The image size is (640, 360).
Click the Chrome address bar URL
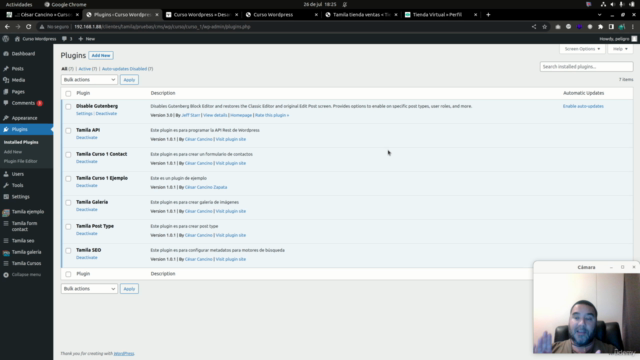tap(162, 27)
